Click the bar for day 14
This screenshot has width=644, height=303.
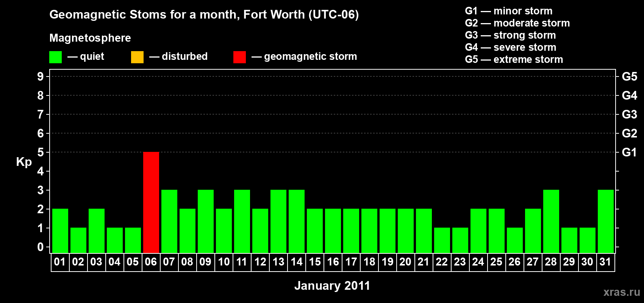(297, 221)
